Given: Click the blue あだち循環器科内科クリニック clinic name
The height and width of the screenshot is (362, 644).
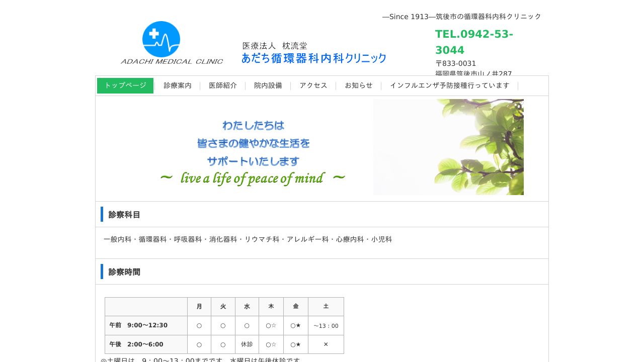Looking at the screenshot, I should (313, 58).
